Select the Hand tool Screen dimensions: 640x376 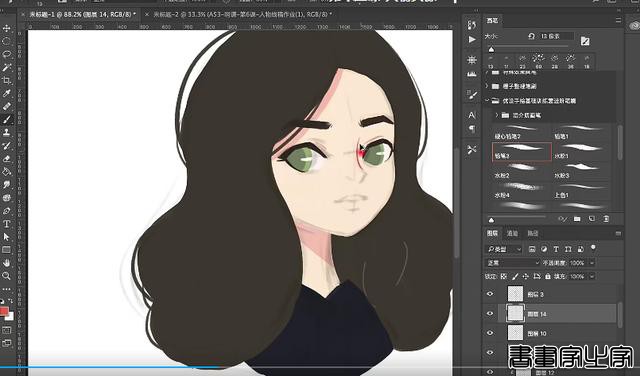[x=7, y=263]
